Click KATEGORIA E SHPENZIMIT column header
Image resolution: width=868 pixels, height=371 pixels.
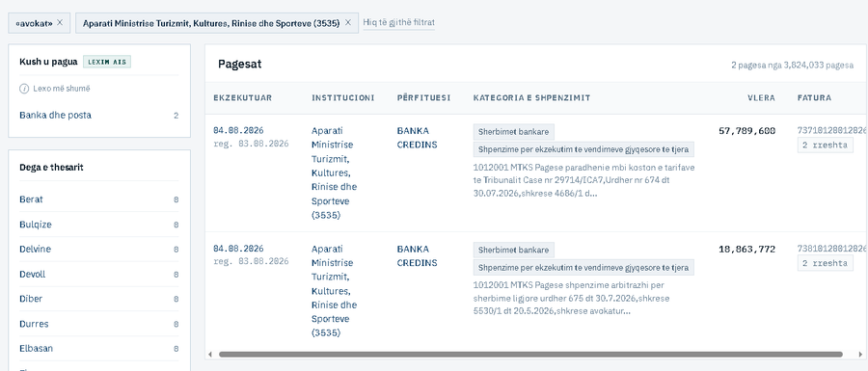(x=531, y=98)
